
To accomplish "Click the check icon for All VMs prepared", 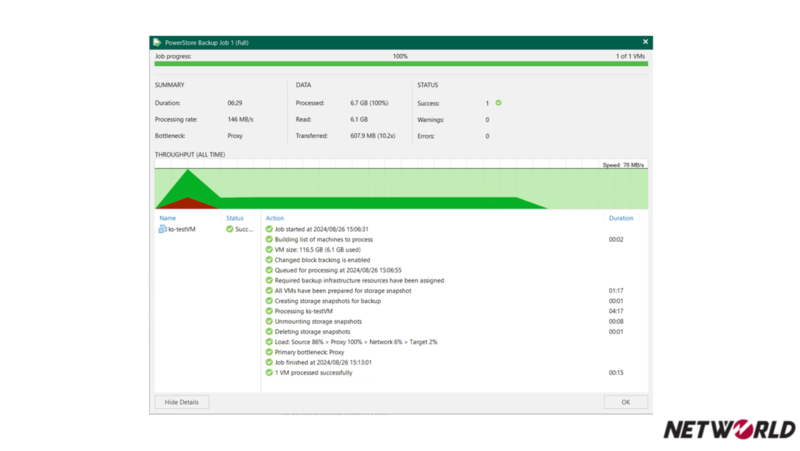I will [x=269, y=290].
